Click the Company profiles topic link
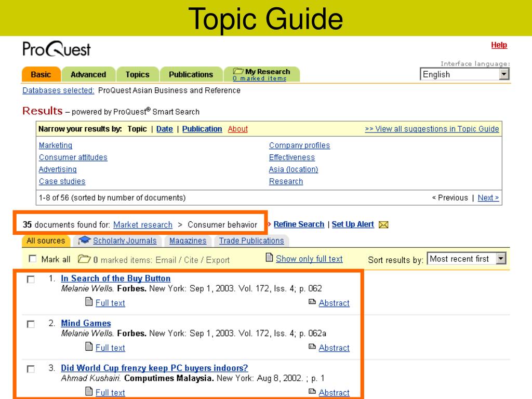Screen dimensions: 532x399 coord(300,145)
